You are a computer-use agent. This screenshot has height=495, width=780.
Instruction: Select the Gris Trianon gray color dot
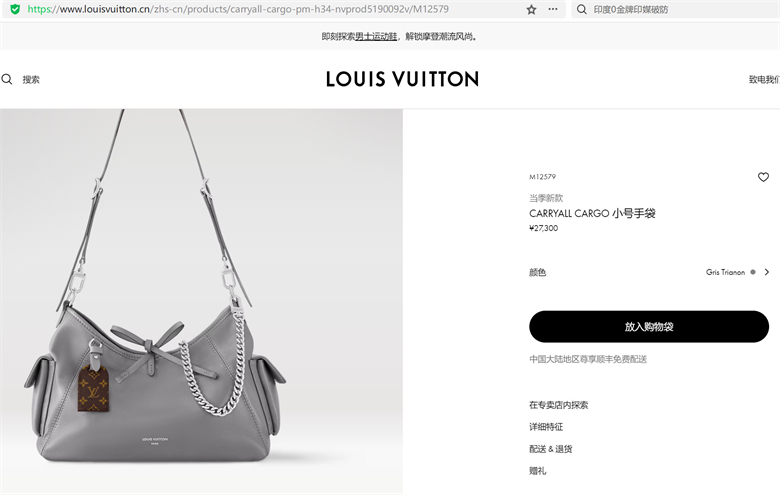tap(753, 272)
